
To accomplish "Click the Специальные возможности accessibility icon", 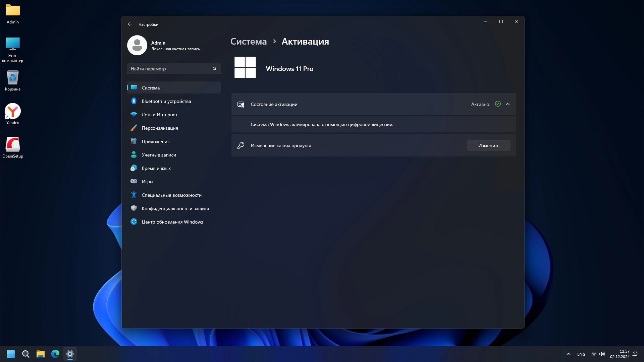I will 134,195.
